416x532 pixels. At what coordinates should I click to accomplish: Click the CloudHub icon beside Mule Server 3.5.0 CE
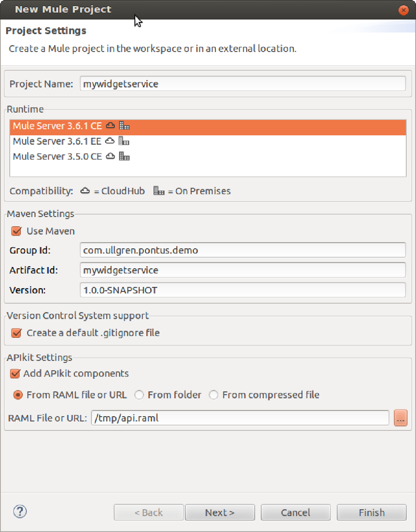(110, 156)
